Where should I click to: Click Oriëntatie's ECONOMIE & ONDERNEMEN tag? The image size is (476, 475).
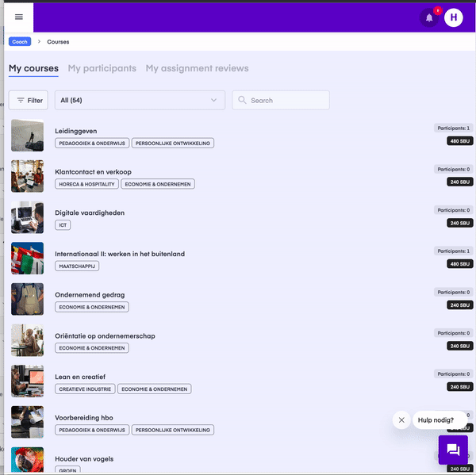coord(92,348)
